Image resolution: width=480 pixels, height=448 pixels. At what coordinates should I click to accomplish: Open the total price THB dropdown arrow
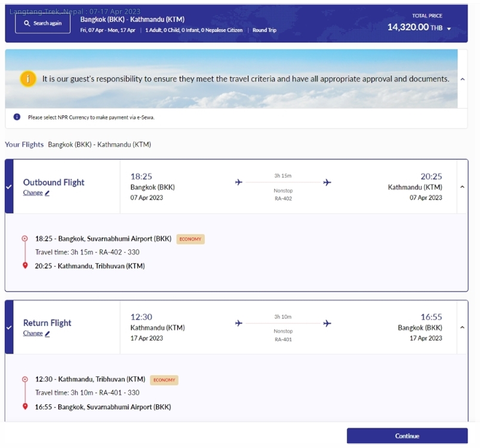tap(449, 29)
